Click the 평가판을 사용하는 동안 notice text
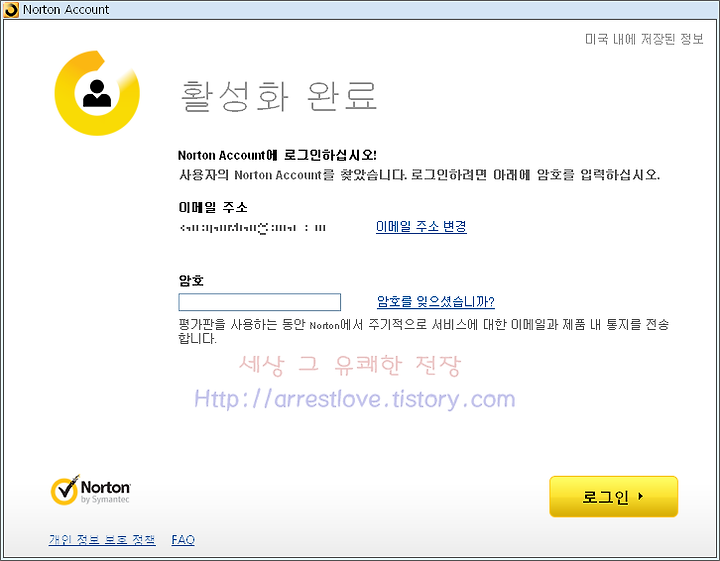This screenshot has width=720, height=561. [x=423, y=331]
